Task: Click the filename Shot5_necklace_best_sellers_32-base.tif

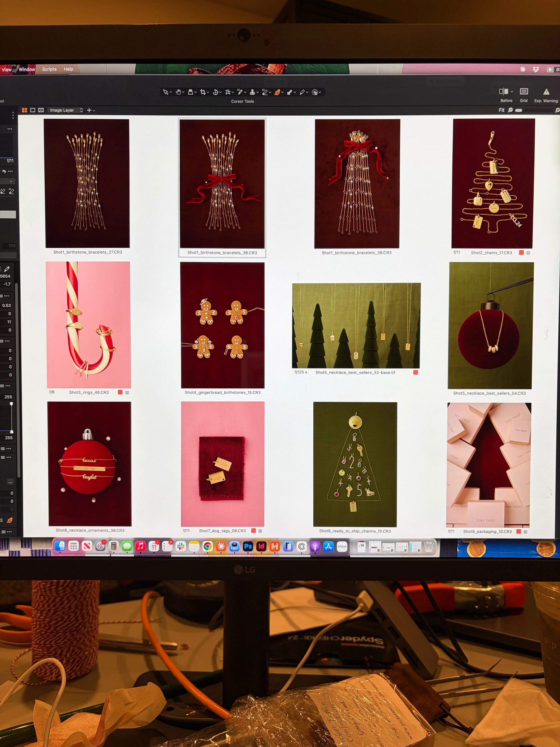Action: 355,372
